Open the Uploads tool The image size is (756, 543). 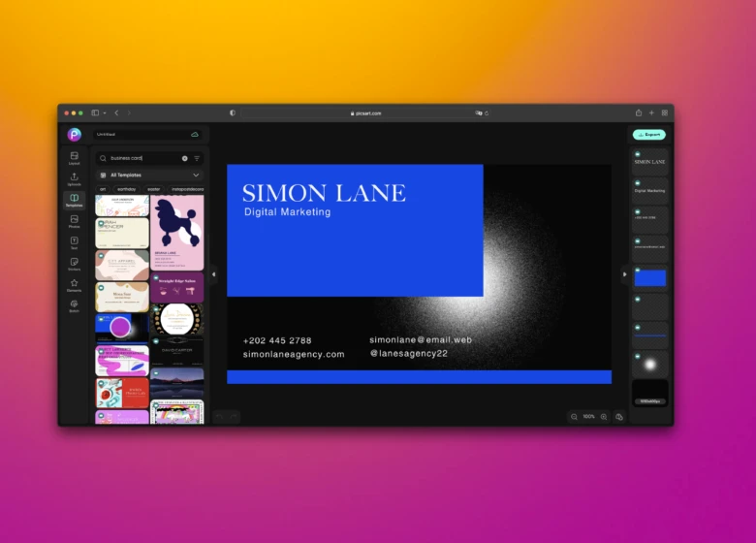click(x=74, y=178)
